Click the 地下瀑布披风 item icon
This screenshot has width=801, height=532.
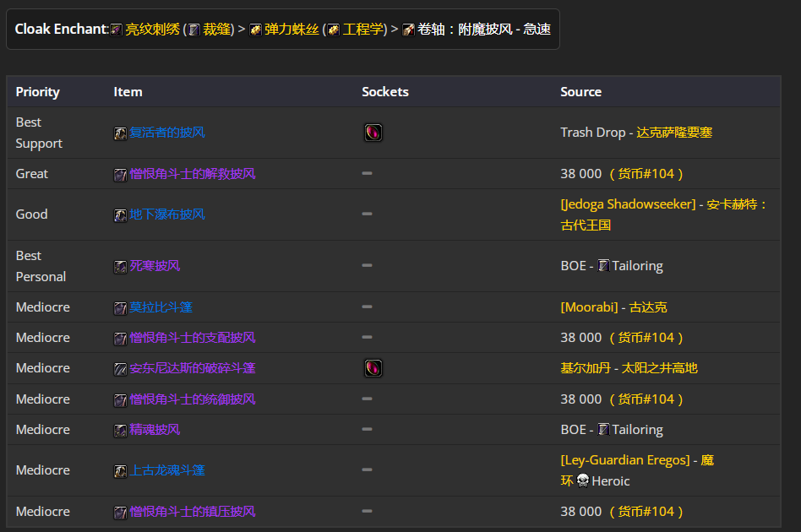point(120,215)
